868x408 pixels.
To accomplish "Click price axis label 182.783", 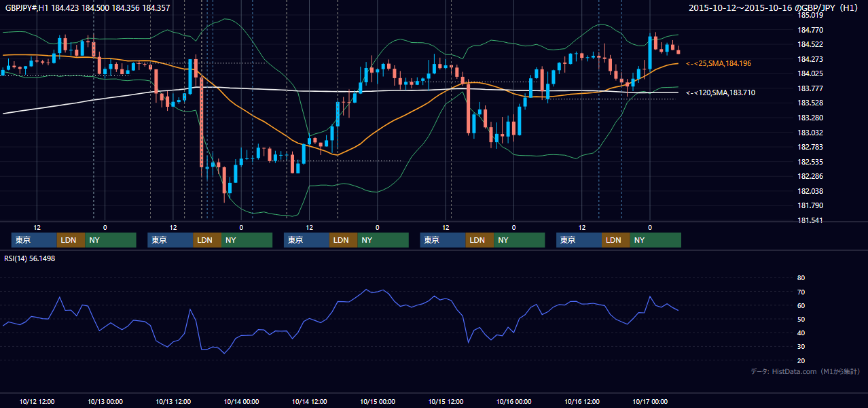I will [810, 147].
